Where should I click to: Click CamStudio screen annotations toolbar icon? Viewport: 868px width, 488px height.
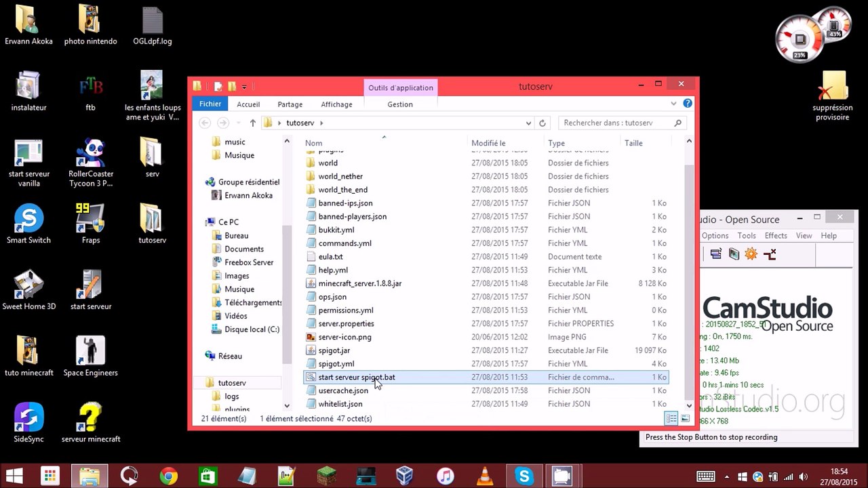point(734,254)
